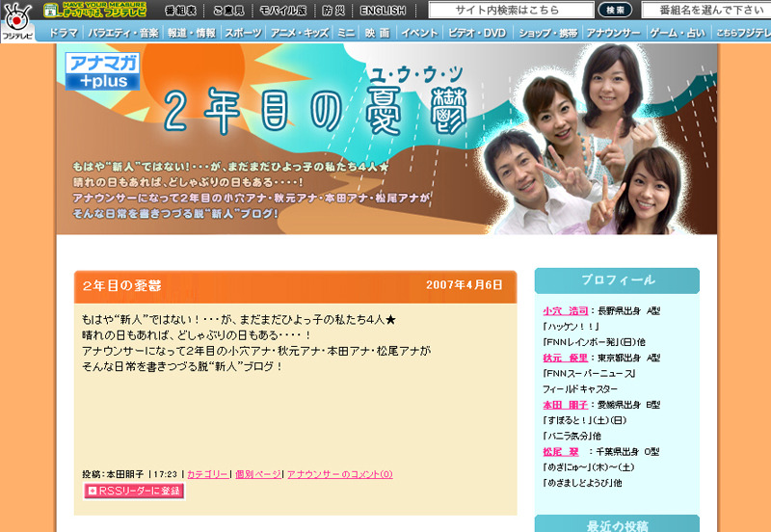Open the 番組名を選んで下さい dropdown

(x=706, y=10)
